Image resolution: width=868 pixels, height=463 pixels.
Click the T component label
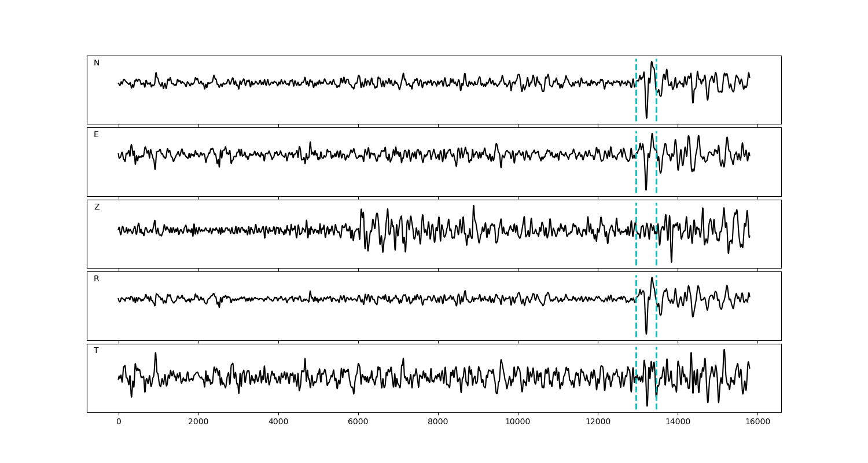click(96, 351)
